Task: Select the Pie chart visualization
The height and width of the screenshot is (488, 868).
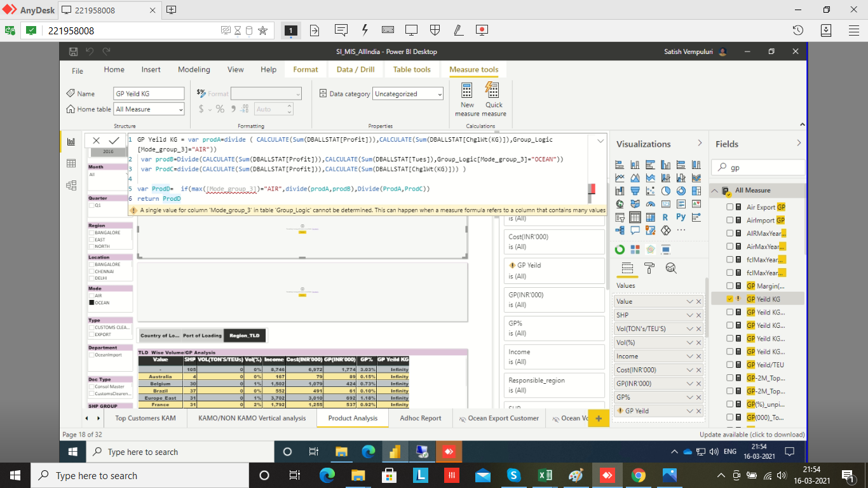Action: point(666,191)
